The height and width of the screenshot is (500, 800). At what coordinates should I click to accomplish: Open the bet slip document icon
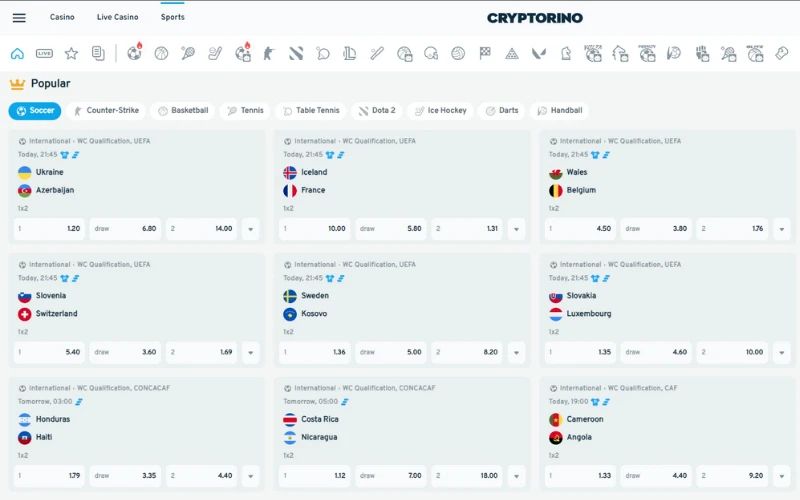click(x=98, y=53)
